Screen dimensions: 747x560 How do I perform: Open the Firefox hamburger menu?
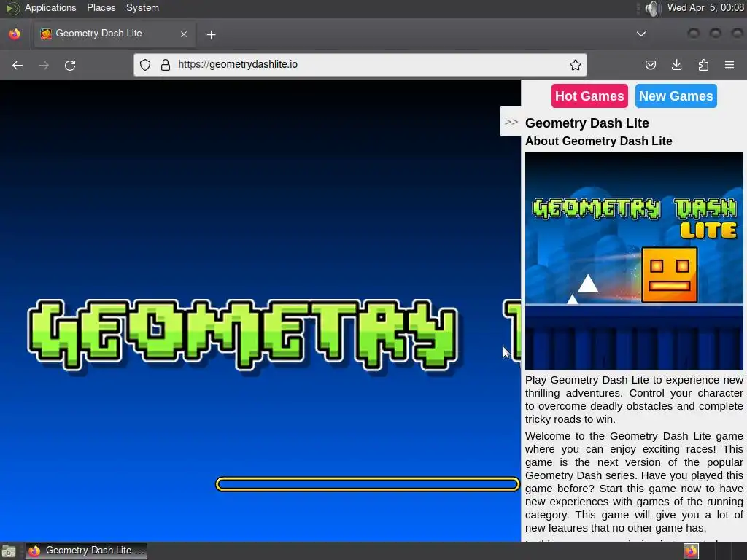pos(729,65)
